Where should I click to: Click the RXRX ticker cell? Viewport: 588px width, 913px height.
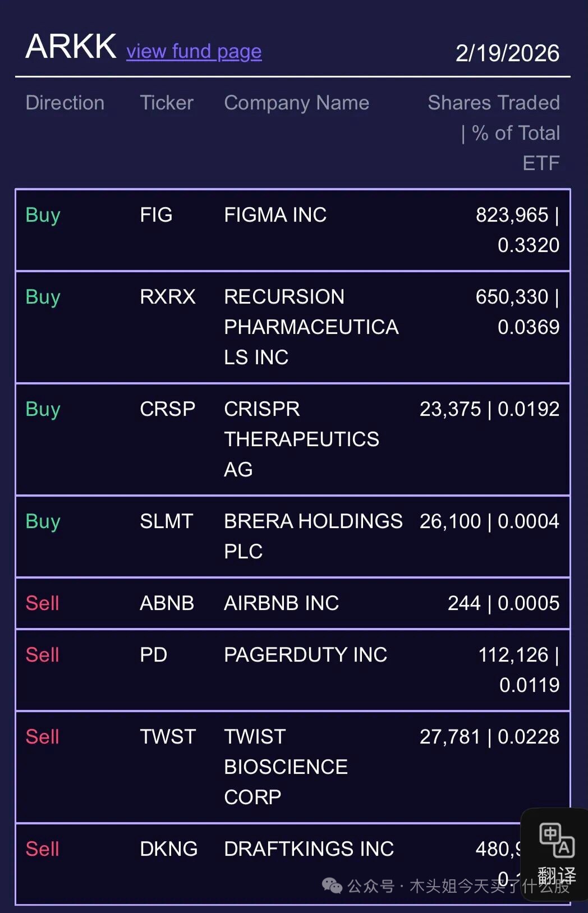pos(168,297)
